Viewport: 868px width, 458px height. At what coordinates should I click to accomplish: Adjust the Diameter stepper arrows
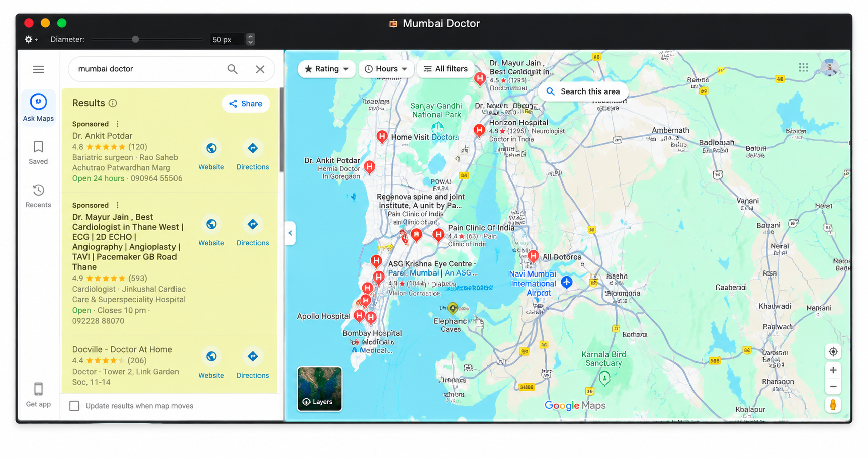(250, 39)
